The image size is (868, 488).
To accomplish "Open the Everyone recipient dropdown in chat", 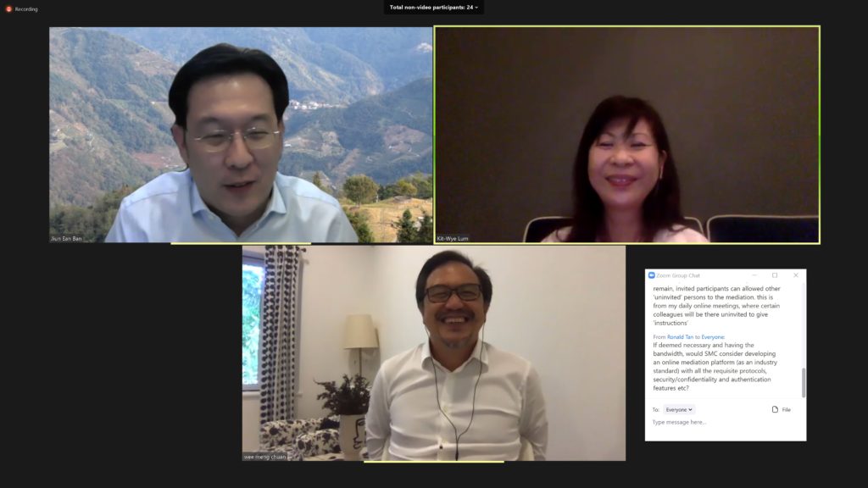I will (x=679, y=409).
